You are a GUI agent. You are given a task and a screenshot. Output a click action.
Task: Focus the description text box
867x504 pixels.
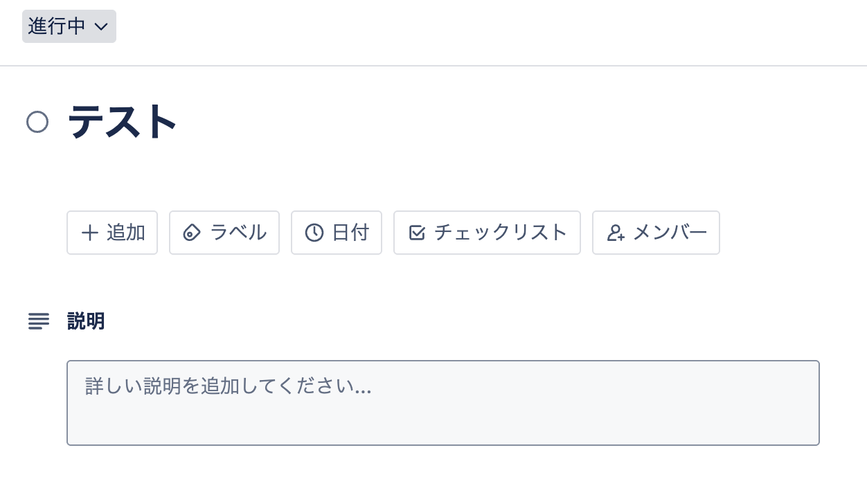click(x=443, y=402)
